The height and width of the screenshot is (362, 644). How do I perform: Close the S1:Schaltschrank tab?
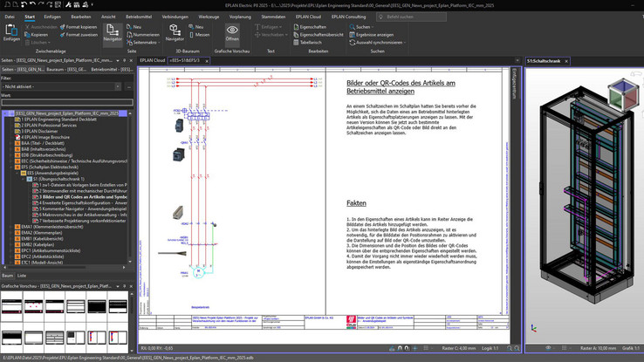point(566,61)
